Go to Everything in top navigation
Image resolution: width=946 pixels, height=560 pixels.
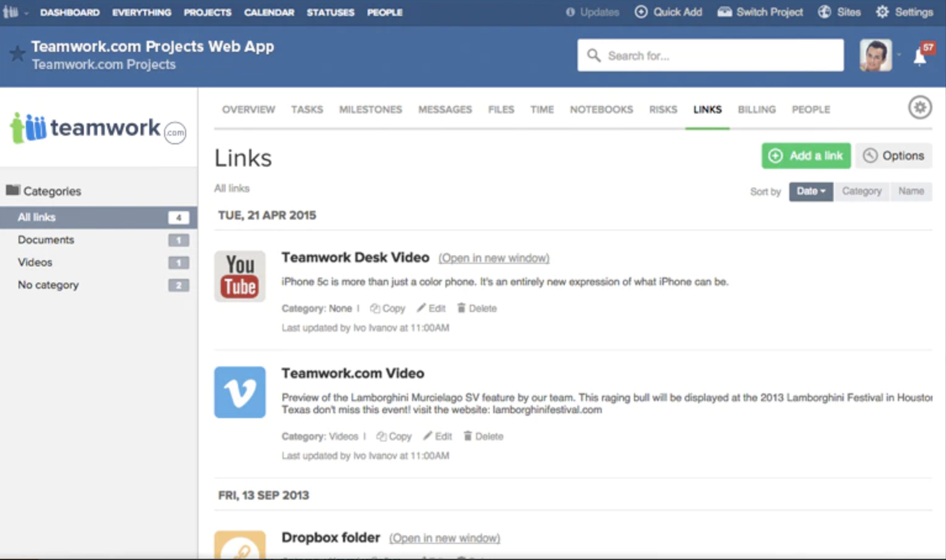[142, 12]
